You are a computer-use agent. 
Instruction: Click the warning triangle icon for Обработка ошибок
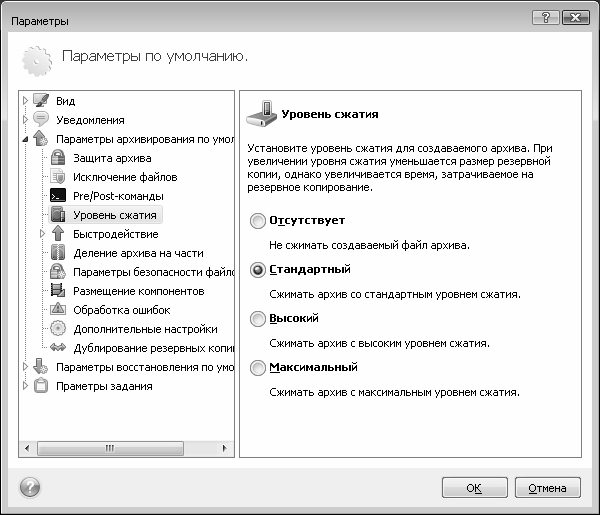pyautogui.click(x=58, y=309)
